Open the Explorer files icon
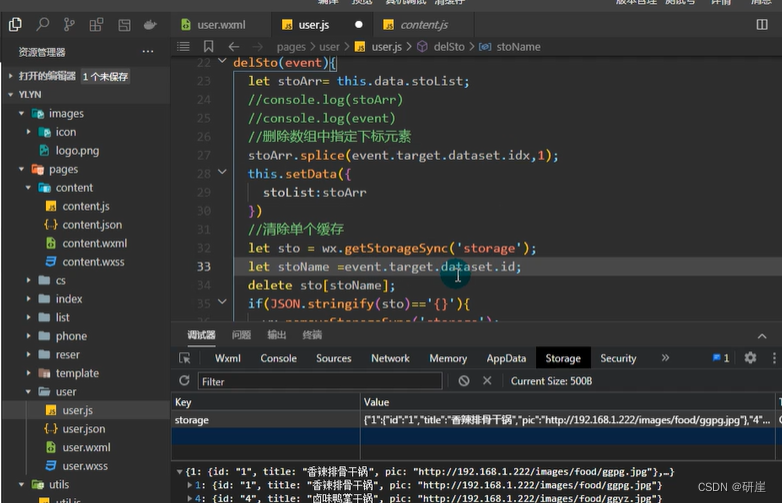Screen dimensions: 782x503 pos(15,24)
